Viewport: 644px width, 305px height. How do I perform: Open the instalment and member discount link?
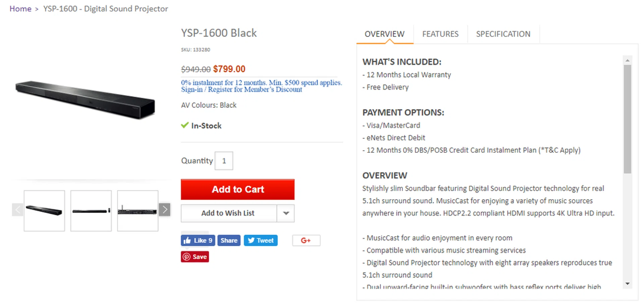pyautogui.click(x=261, y=86)
